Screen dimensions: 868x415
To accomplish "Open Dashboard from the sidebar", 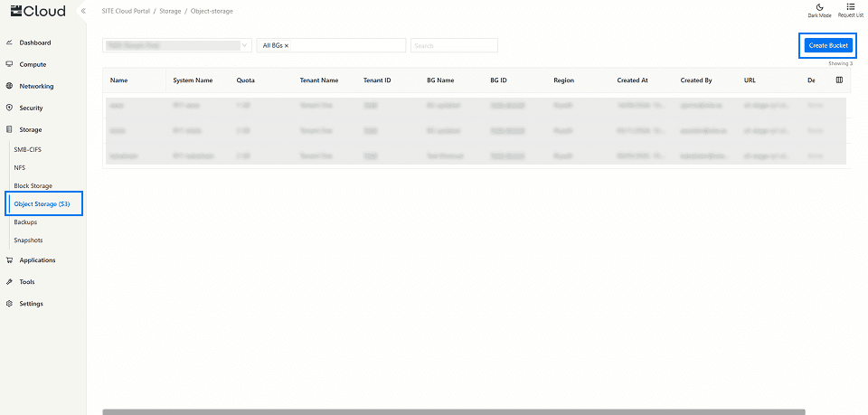I will point(34,42).
